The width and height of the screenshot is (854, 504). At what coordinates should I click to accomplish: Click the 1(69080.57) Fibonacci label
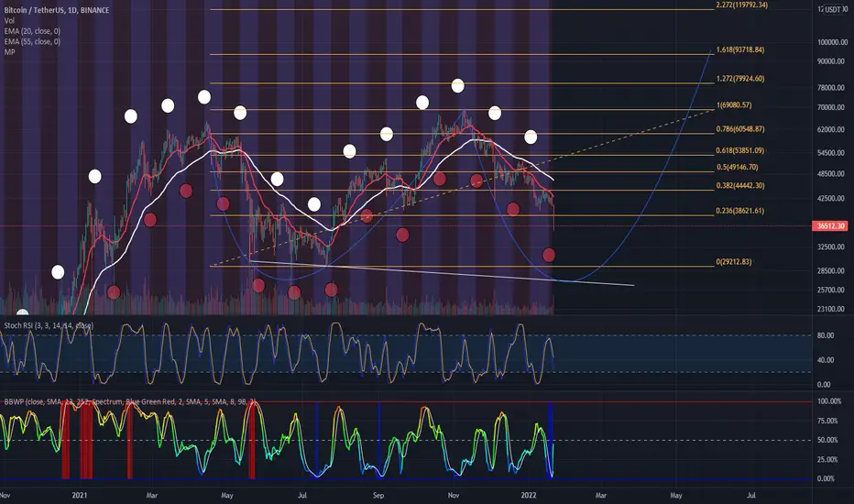[x=734, y=104]
